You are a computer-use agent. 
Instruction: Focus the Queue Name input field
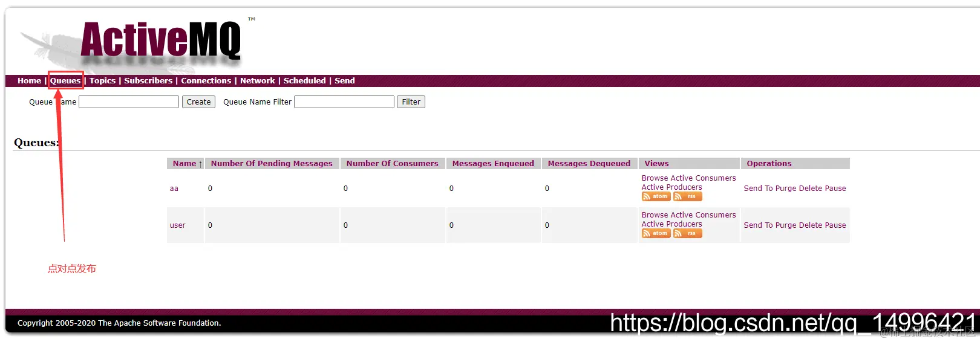click(x=129, y=102)
